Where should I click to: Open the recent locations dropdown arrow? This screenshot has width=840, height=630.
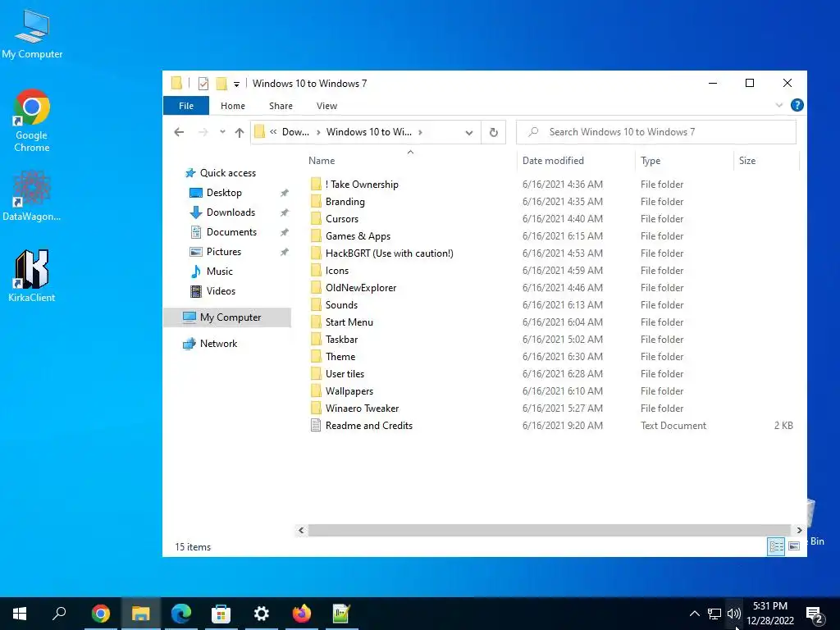coord(222,132)
